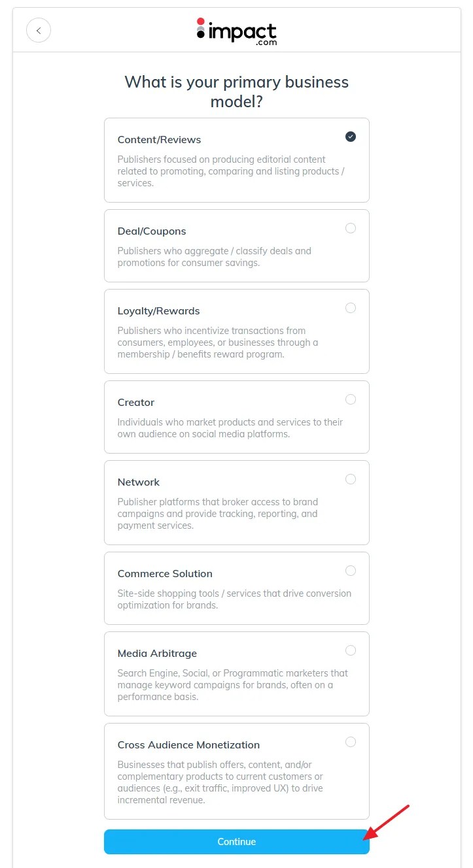Click the Creator card
Screen dimensions: 473x868
[236, 417]
